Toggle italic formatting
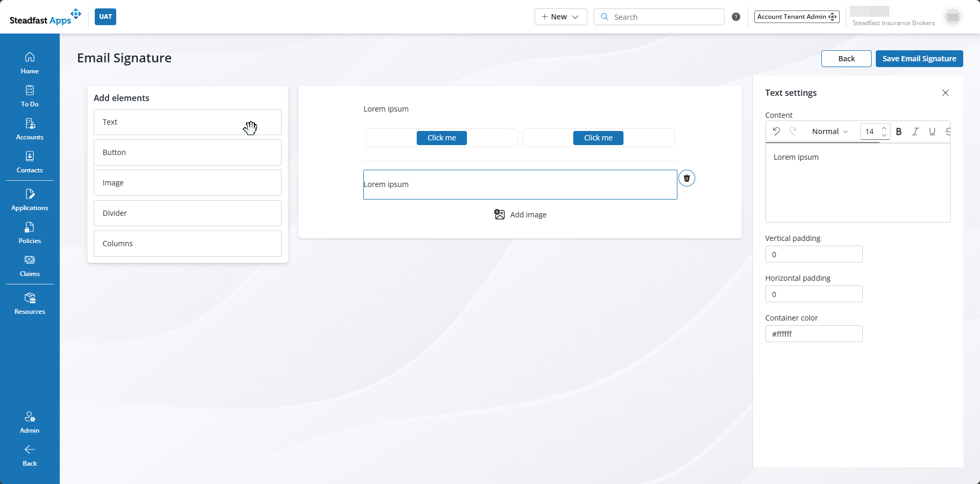Image resolution: width=980 pixels, height=484 pixels. tap(916, 131)
